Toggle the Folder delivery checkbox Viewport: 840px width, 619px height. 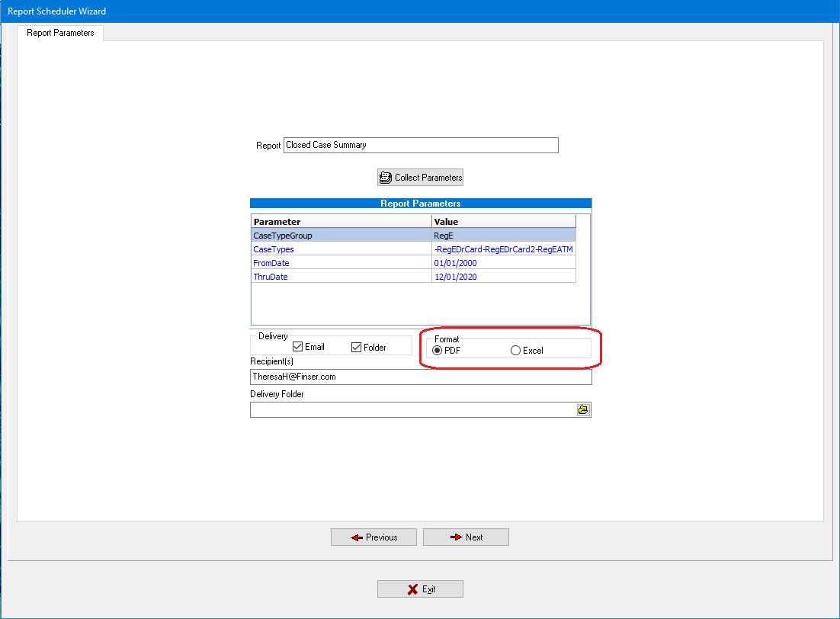356,348
